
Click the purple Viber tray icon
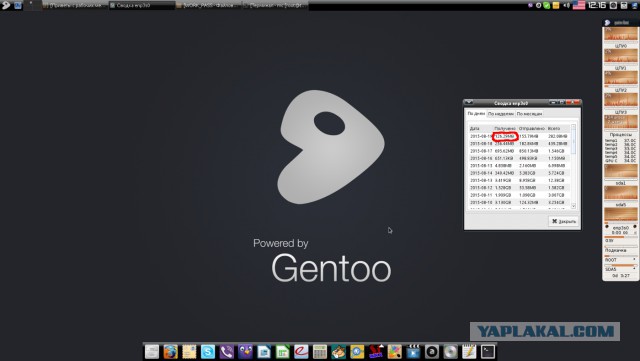[530, 5]
